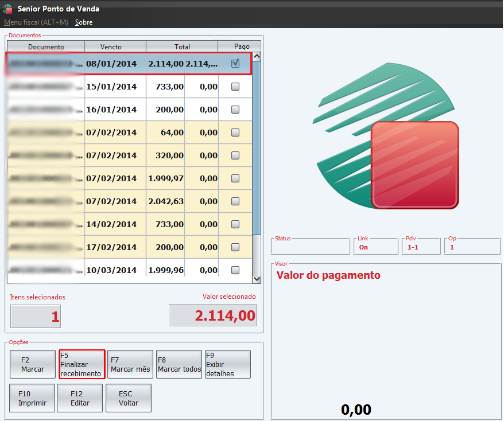Select the 08/01/2014 due date cell

[115, 64]
